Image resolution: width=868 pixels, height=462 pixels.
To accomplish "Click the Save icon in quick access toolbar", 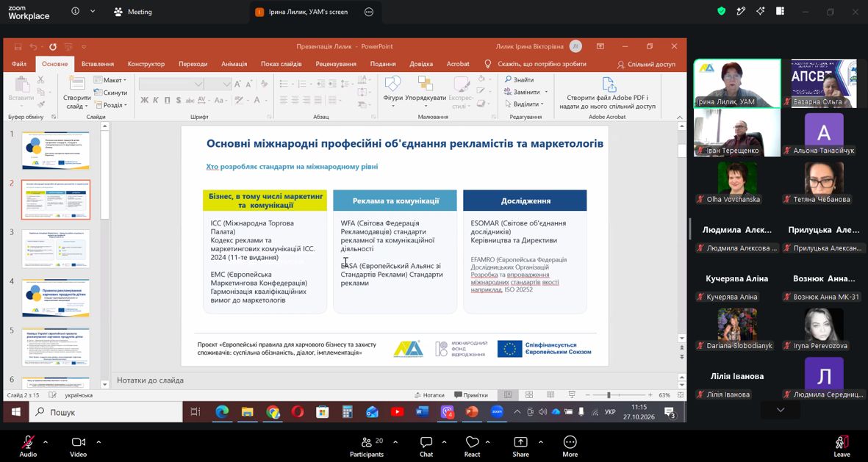I will [x=18, y=46].
